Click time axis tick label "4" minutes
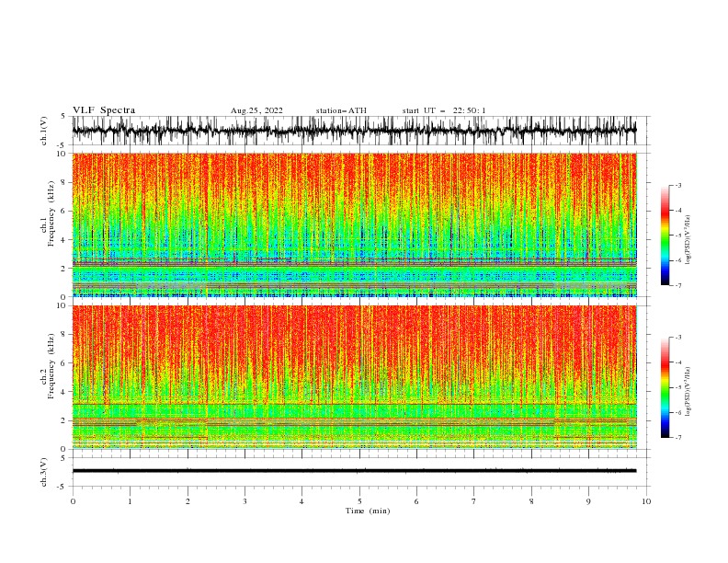 coord(301,501)
